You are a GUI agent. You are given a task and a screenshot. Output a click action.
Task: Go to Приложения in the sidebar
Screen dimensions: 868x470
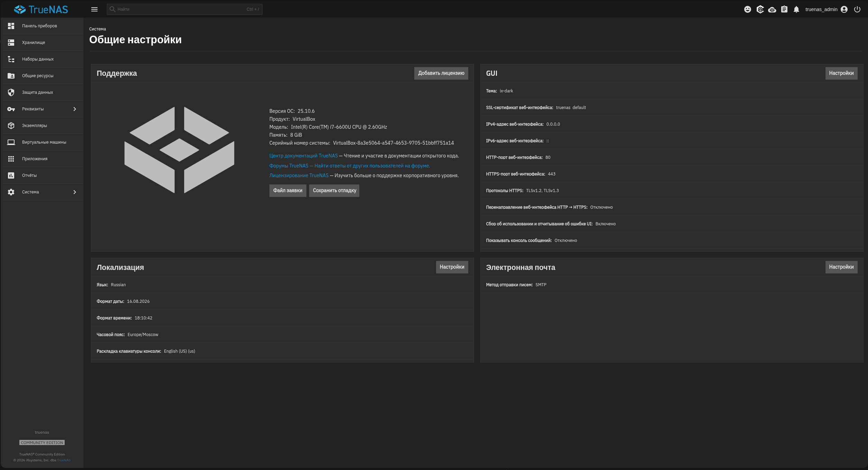click(42, 159)
